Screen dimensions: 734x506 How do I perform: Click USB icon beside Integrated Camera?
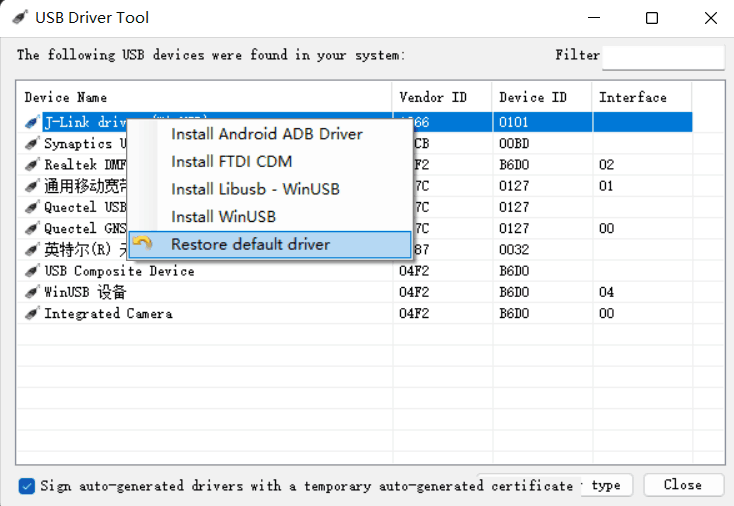point(32,314)
